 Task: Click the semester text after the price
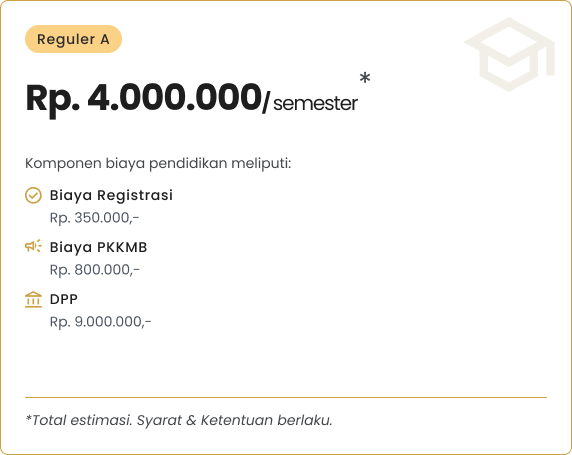pyautogui.click(x=316, y=103)
